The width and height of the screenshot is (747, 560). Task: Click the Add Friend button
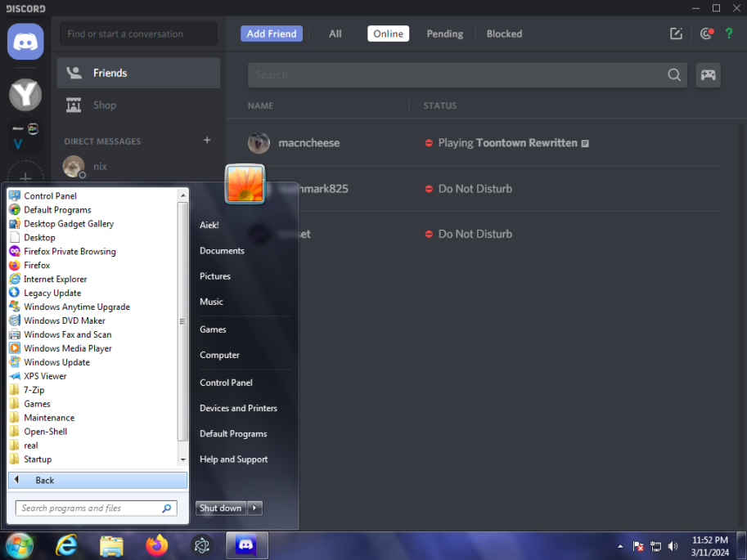(272, 34)
